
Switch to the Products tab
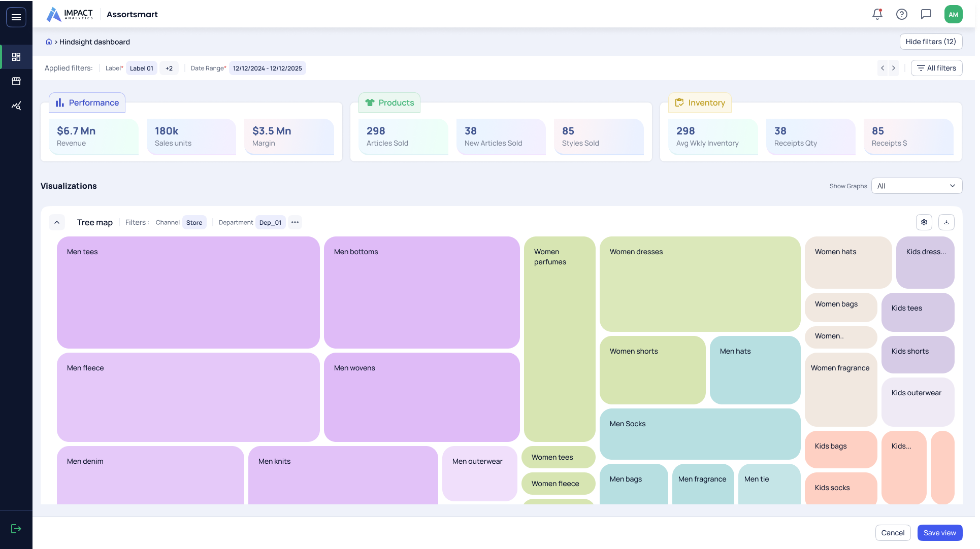click(389, 102)
